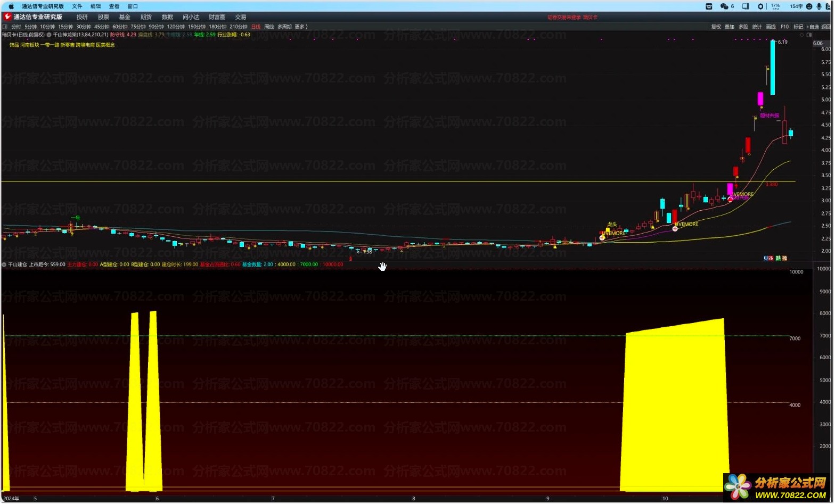The image size is (835, 504).
Task: Select the 30分钟 chart period
Action: tap(84, 27)
